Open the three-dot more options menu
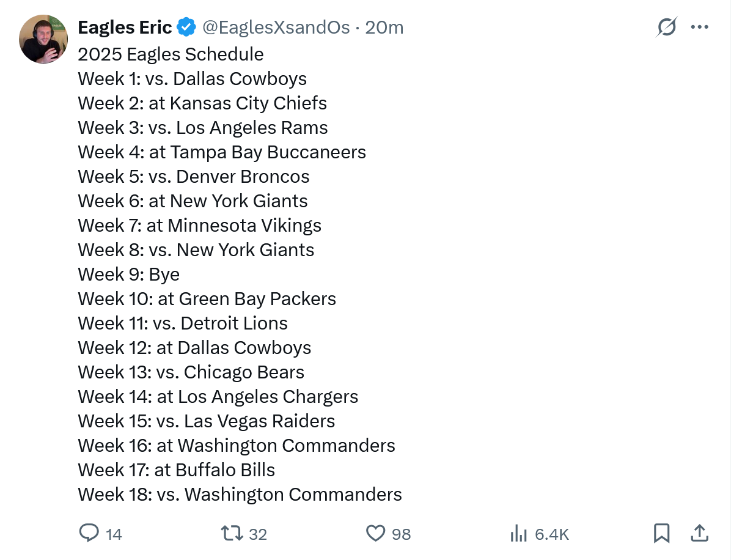The height and width of the screenshot is (560, 731). pos(699,28)
